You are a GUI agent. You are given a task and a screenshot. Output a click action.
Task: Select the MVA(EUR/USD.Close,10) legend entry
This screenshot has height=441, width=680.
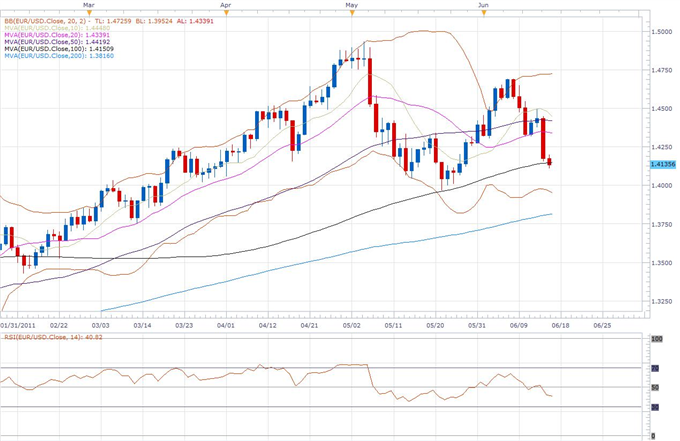pyautogui.click(x=57, y=28)
